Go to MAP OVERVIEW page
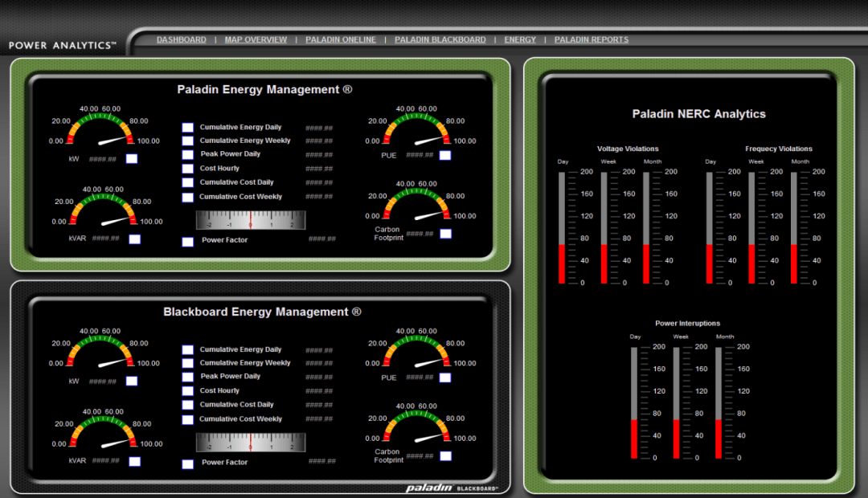Viewport: 868px width, 498px height. (256, 40)
